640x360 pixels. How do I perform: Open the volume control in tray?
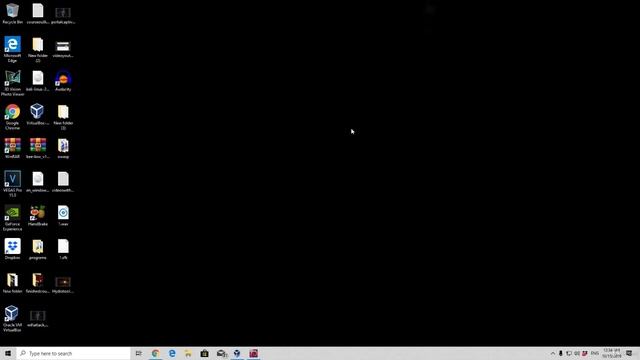coord(577,353)
